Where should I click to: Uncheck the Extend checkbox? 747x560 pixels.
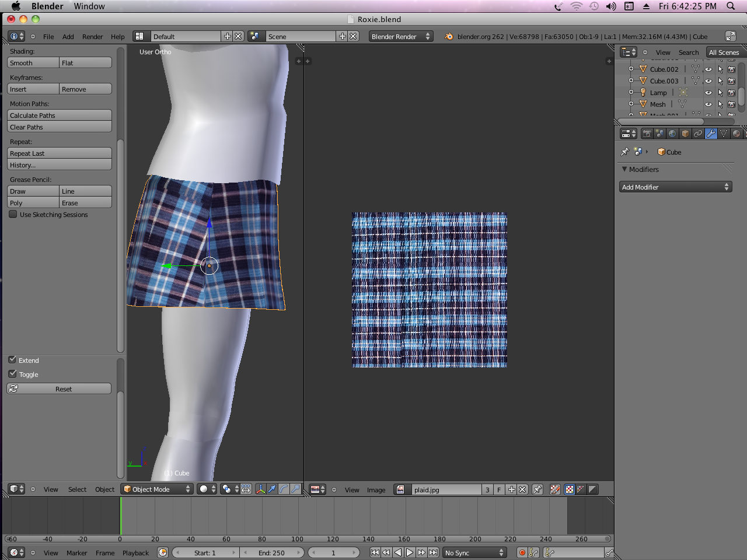tap(12, 360)
